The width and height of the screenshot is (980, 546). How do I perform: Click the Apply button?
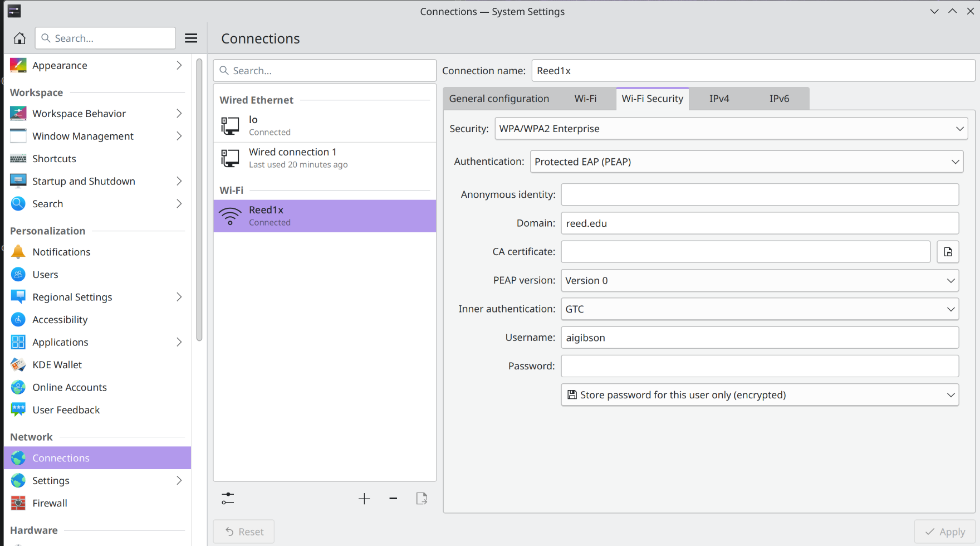[x=945, y=532]
